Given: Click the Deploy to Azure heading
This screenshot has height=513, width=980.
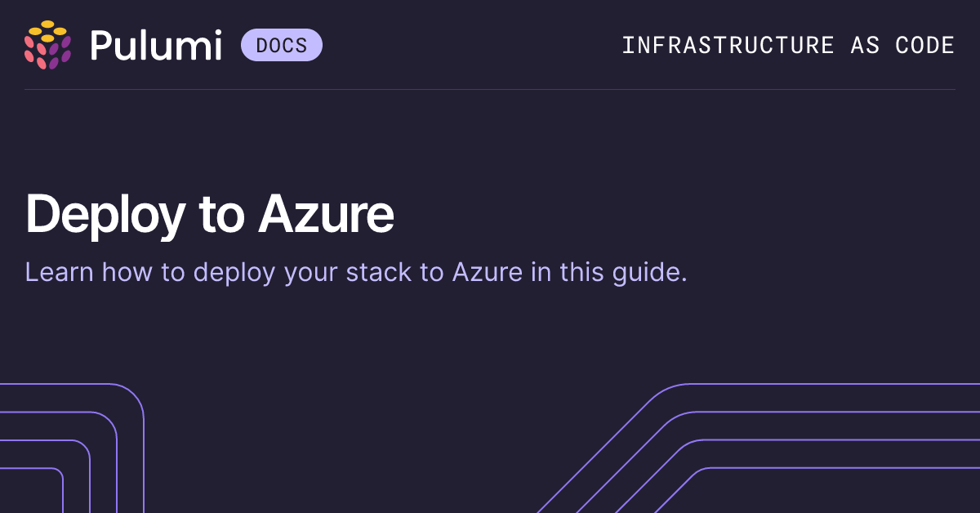Looking at the screenshot, I should point(210,215).
